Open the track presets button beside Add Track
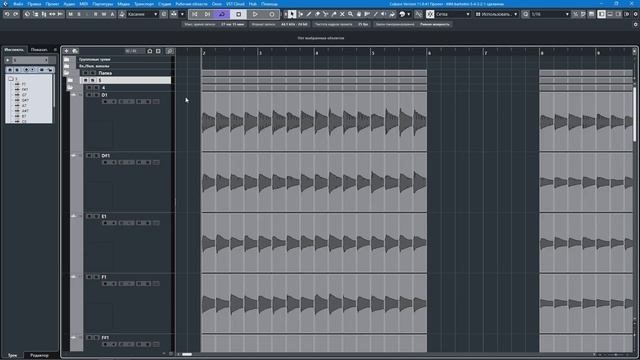The width and height of the screenshot is (640, 360). (75, 51)
